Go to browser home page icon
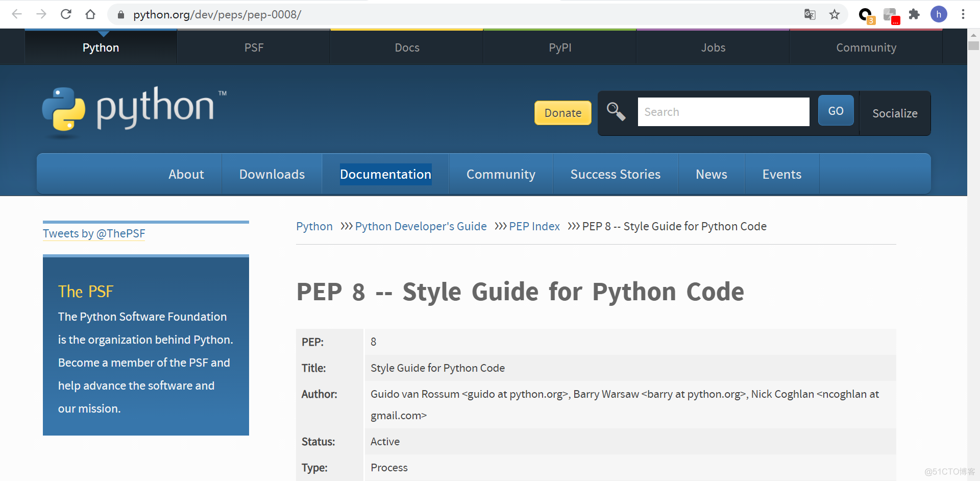 click(x=90, y=14)
